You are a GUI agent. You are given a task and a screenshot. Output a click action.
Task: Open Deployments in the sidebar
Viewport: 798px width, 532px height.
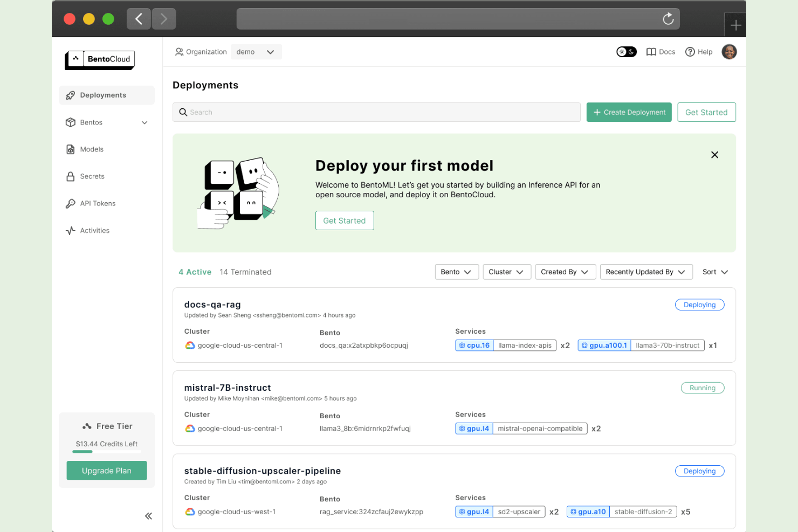107,95
